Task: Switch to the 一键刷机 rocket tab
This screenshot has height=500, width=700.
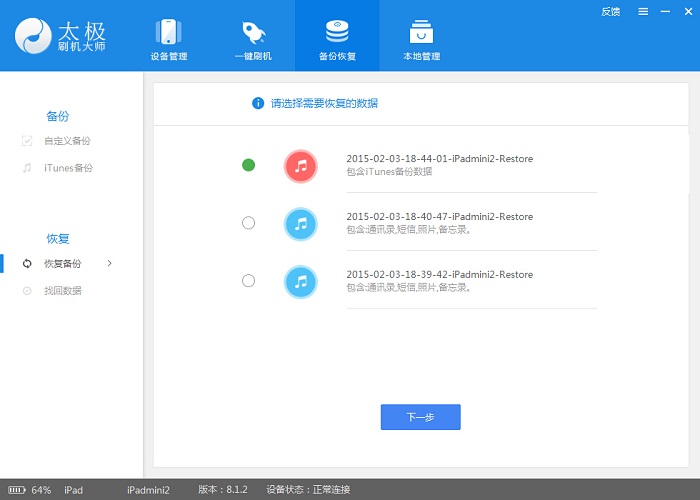Action: pyautogui.click(x=252, y=38)
